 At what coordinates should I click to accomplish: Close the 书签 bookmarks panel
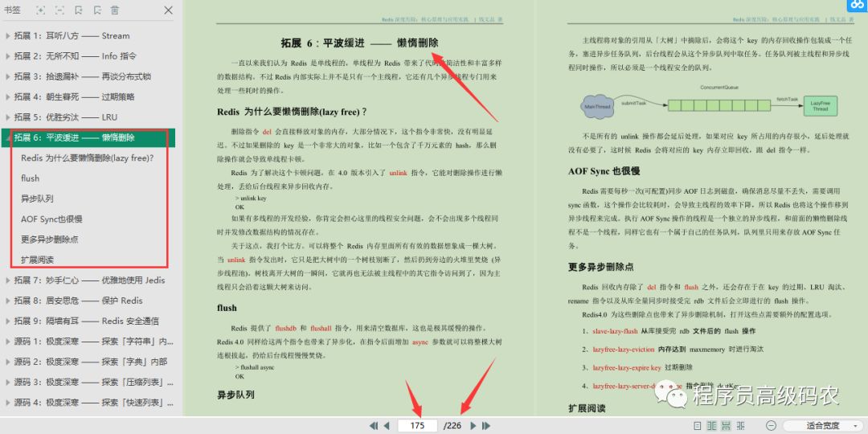168,10
